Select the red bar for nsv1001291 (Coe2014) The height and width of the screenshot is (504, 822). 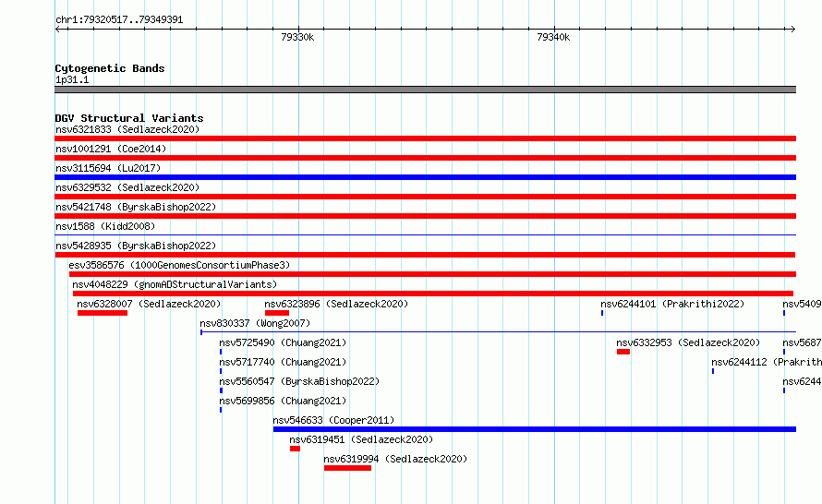pos(425,158)
